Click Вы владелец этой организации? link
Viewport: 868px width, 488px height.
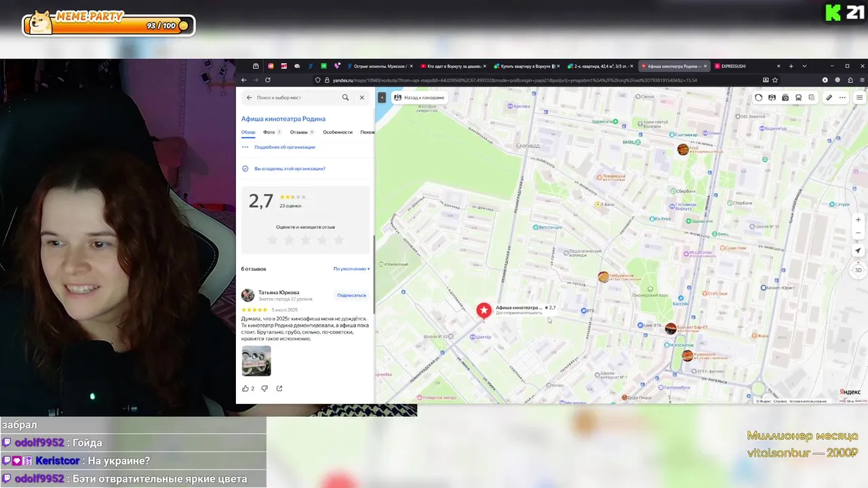click(x=290, y=169)
